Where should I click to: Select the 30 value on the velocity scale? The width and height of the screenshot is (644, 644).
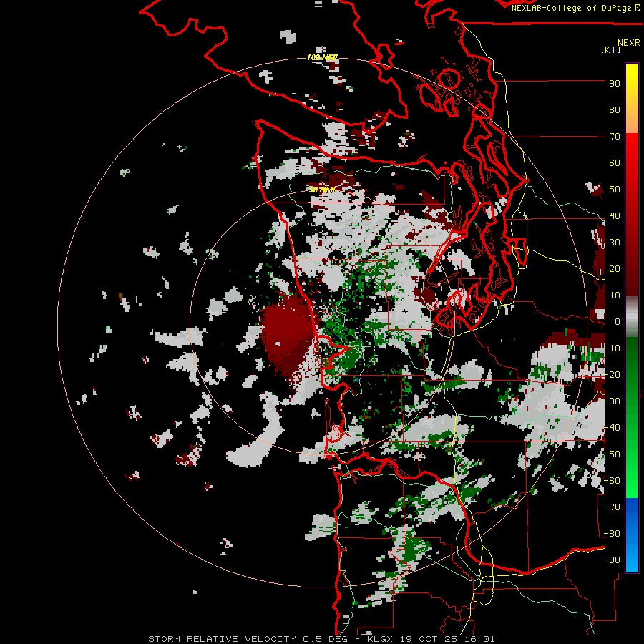tap(615, 243)
